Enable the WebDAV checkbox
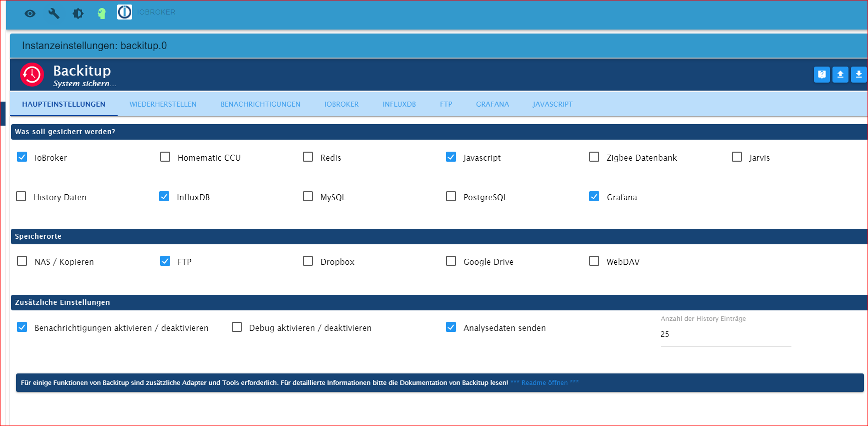 click(x=594, y=261)
